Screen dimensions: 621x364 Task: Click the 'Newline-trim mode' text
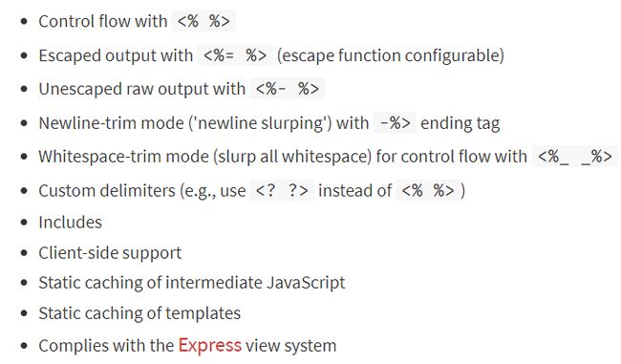[x=111, y=123]
